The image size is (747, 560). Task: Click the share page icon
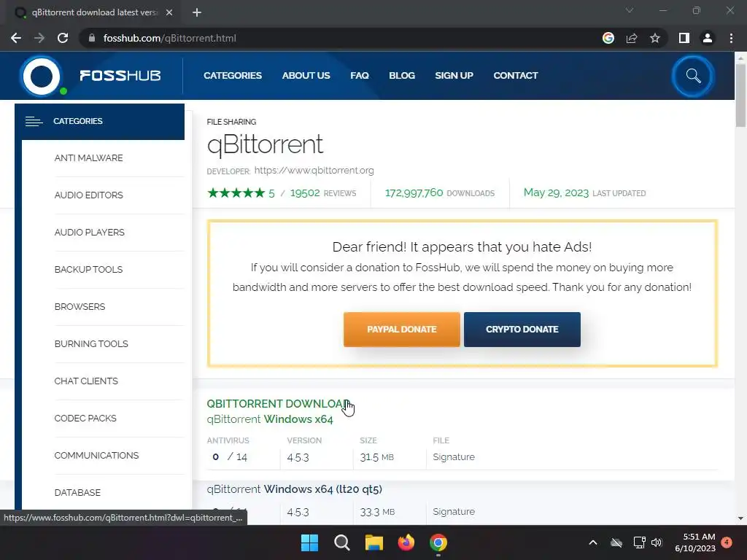click(x=632, y=38)
